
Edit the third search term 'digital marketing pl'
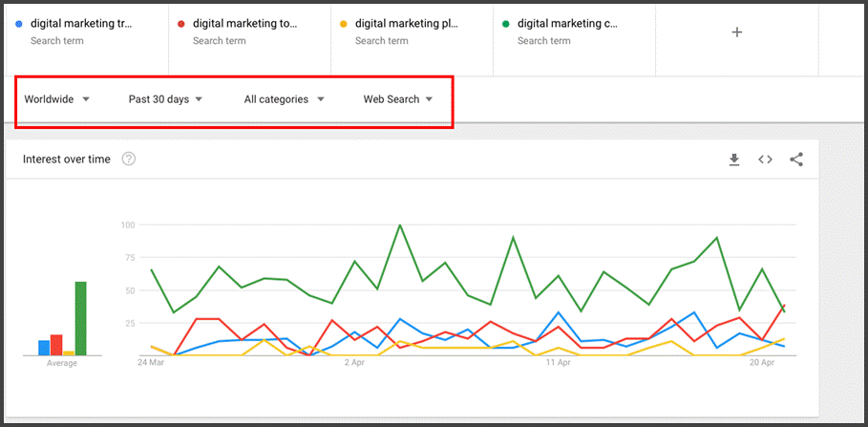406,23
